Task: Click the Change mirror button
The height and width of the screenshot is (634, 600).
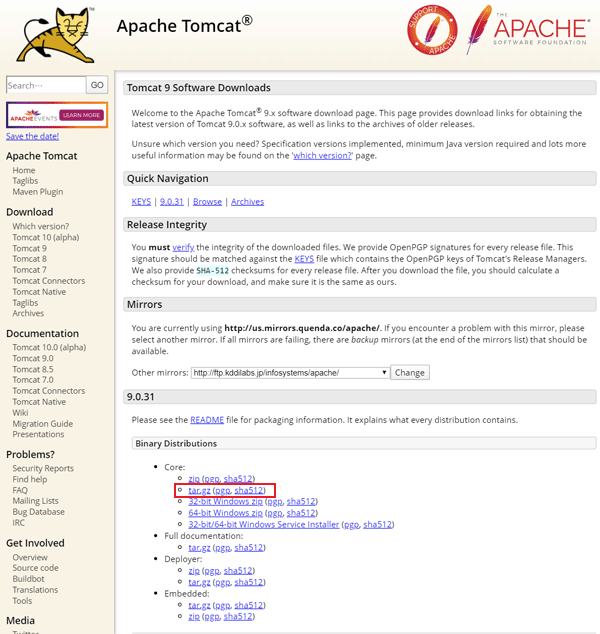Action: 410,372
